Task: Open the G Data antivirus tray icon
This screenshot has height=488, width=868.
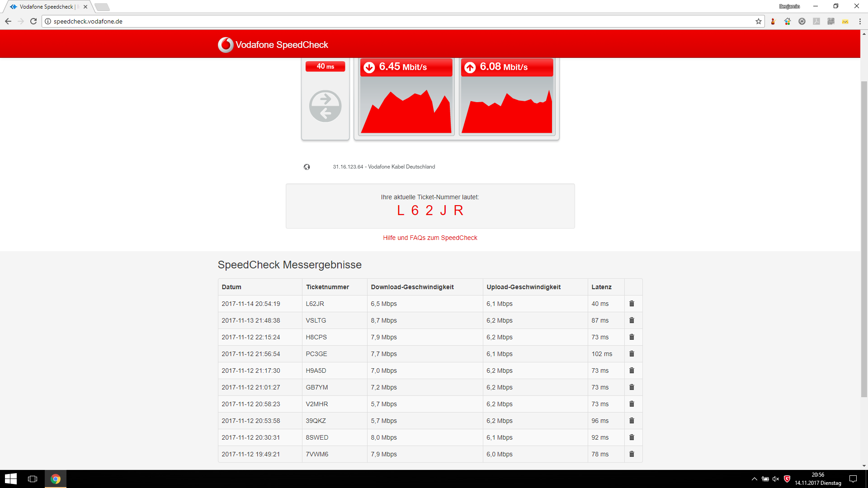Action: [x=787, y=479]
